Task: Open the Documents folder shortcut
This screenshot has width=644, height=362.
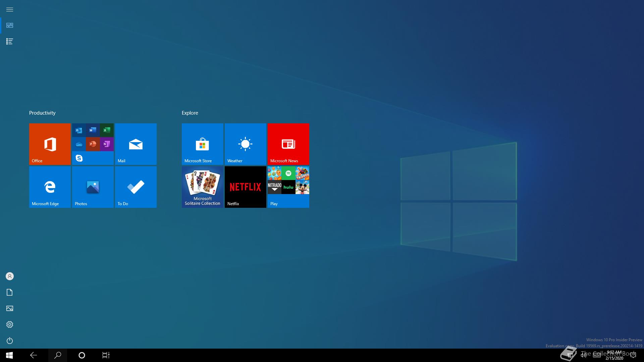Action: pyautogui.click(x=10, y=292)
